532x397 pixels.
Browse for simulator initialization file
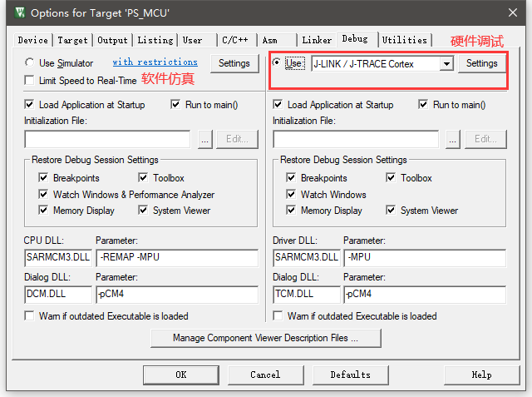205,139
